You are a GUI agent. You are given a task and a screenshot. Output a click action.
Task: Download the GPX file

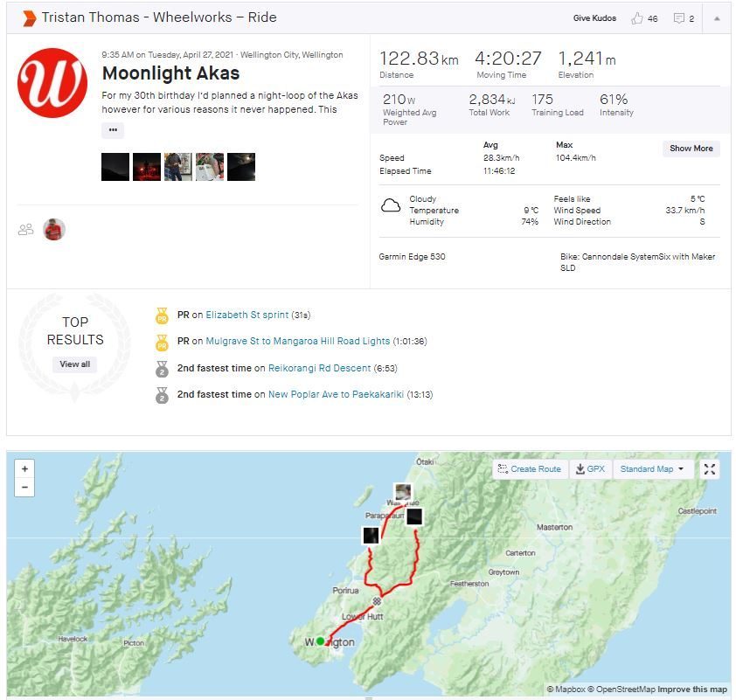[x=590, y=469]
